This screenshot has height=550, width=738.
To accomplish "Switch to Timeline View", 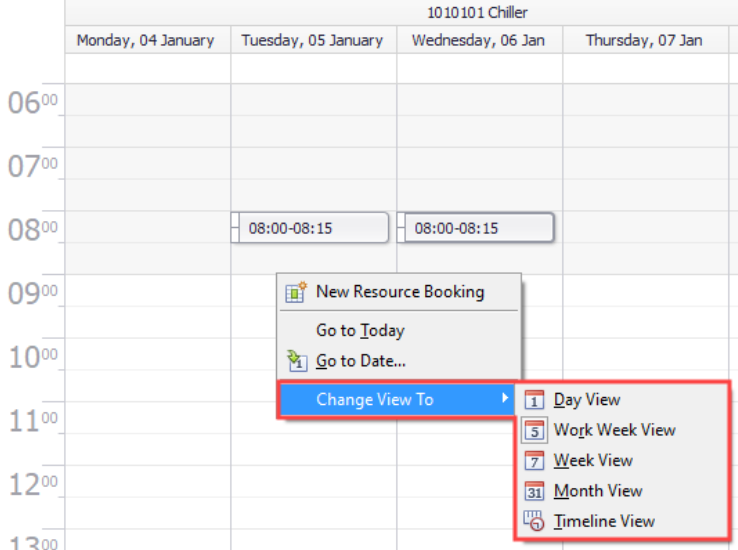I will click(604, 521).
